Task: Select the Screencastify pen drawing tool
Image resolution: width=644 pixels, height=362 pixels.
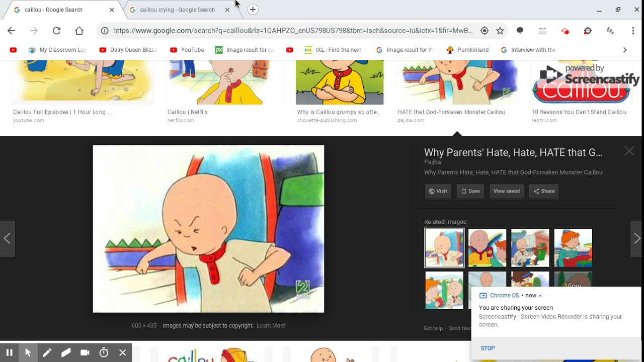Action: [47, 353]
